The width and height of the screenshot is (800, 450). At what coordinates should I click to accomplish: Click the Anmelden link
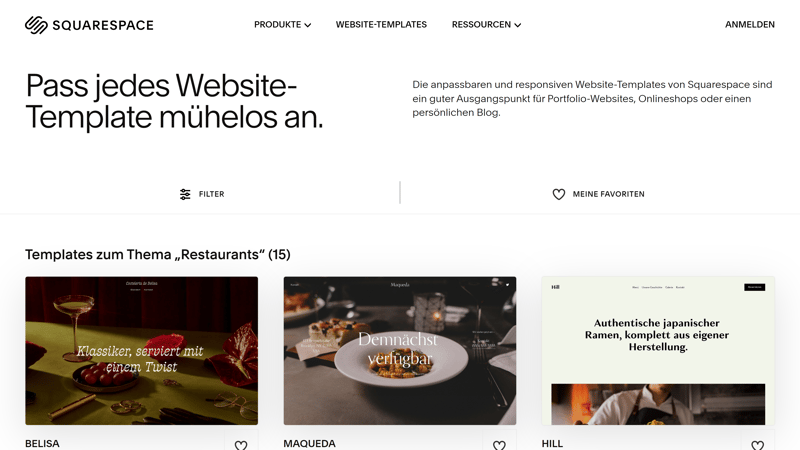pos(749,24)
